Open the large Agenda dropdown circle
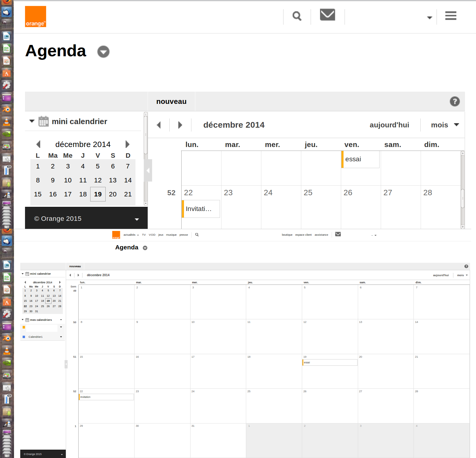 103,52
